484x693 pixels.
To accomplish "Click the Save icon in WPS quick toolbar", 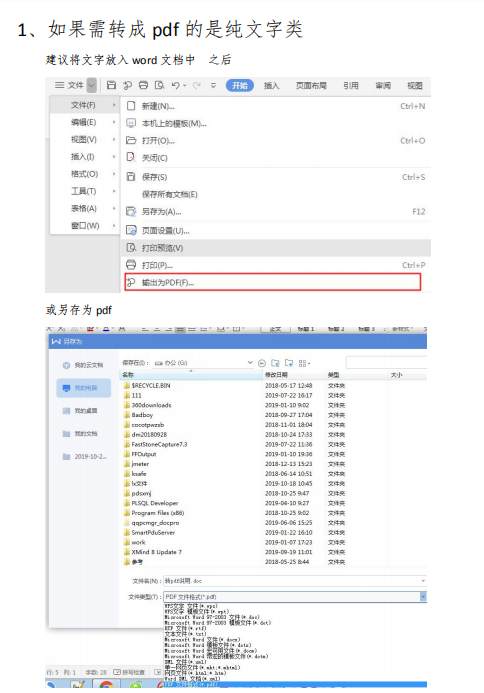I will 112,85.
